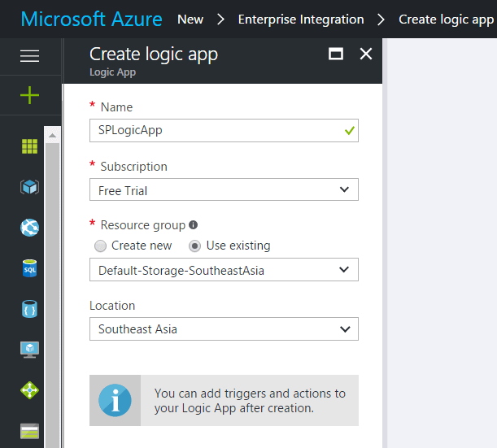The width and height of the screenshot is (497, 448).
Task: Open the Location dropdown showing Southeast Asia
Action: tap(224, 329)
